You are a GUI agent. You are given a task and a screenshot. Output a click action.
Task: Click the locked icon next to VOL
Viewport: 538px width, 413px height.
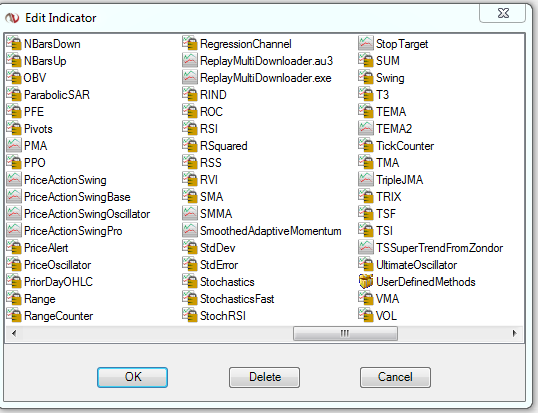click(366, 316)
